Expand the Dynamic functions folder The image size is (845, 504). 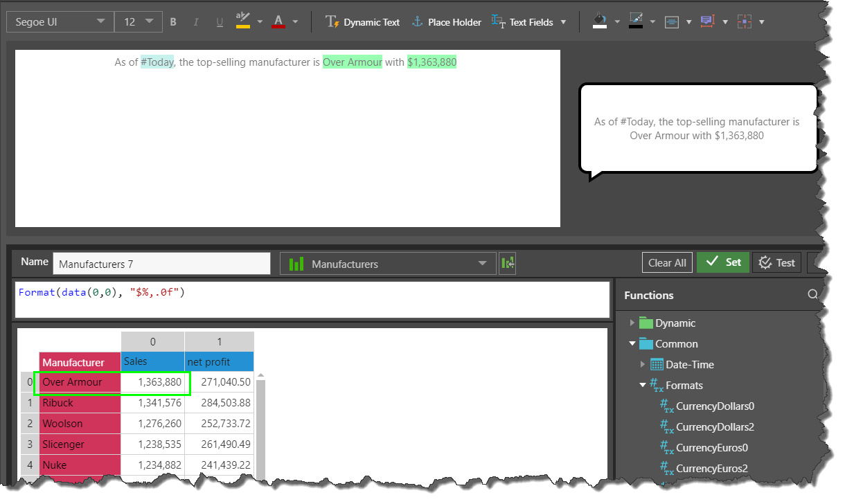point(632,323)
